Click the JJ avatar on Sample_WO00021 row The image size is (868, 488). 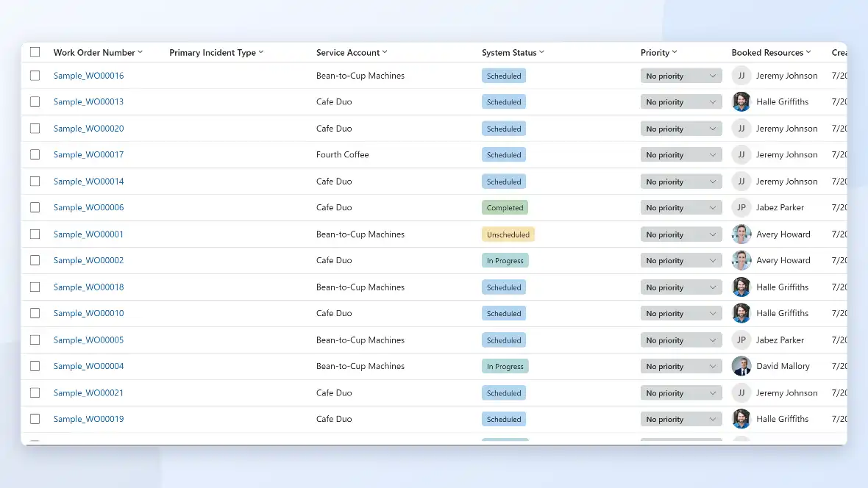click(741, 393)
